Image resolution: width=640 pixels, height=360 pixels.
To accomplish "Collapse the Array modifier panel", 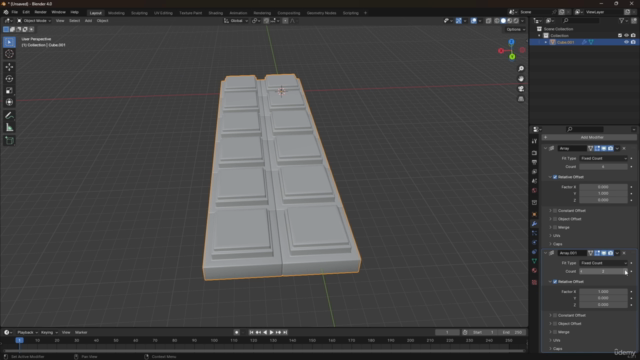I will tap(545, 149).
